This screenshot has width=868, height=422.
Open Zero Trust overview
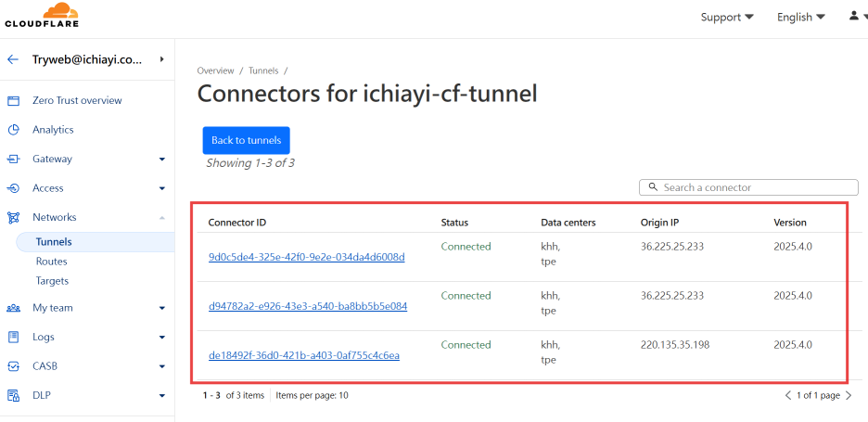coord(77,101)
